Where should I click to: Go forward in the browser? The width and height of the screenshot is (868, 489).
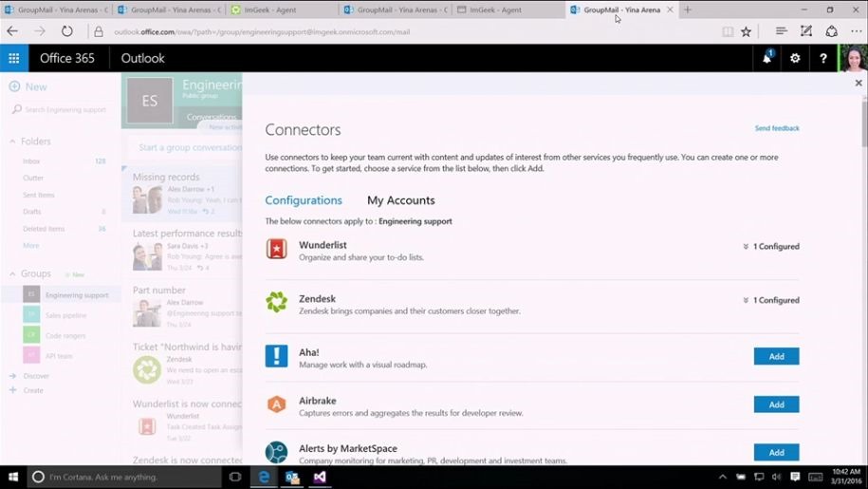(x=39, y=31)
